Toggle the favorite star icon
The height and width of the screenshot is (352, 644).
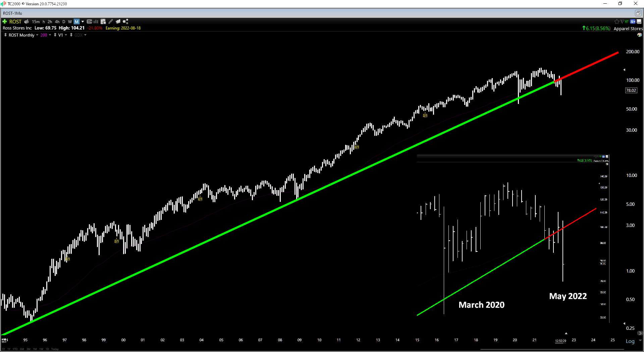pyautogui.click(x=616, y=21)
